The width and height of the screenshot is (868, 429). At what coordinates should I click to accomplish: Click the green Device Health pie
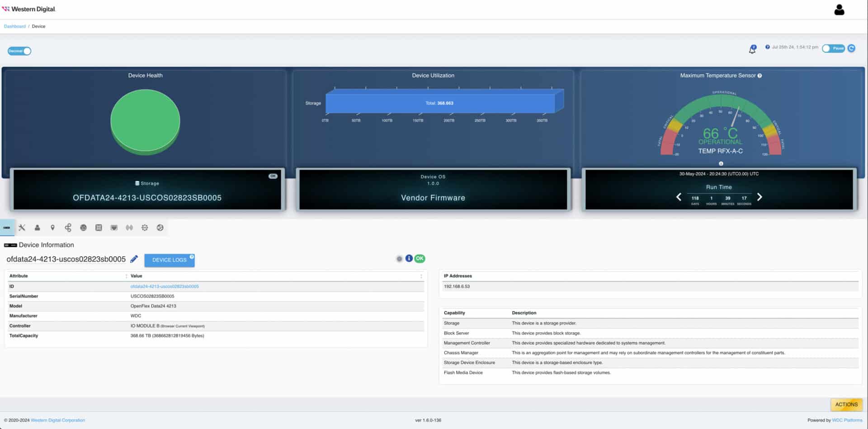[145, 121]
